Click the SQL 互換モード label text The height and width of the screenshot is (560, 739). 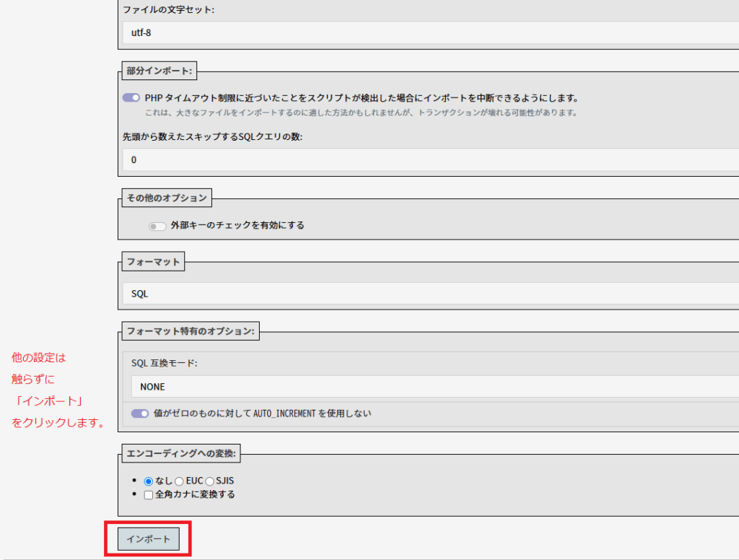click(x=164, y=363)
